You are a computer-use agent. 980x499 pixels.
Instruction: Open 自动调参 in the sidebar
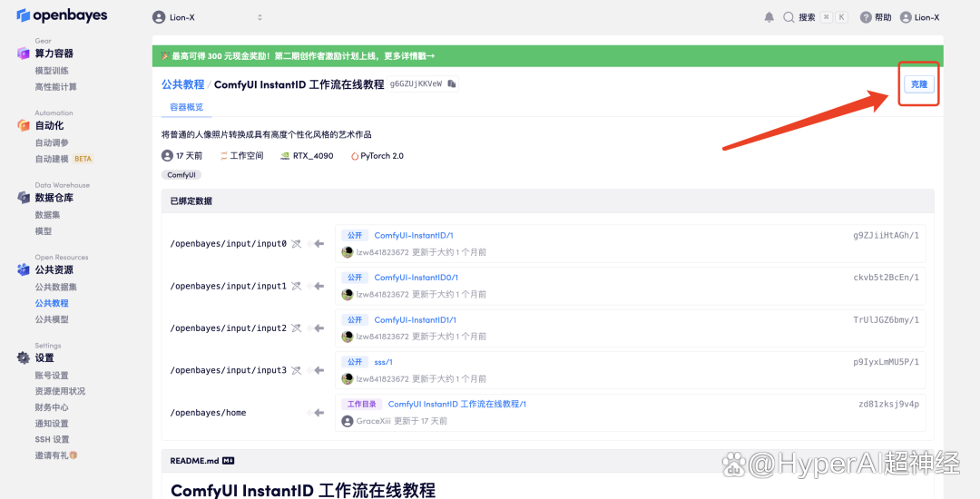(x=52, y=142)
